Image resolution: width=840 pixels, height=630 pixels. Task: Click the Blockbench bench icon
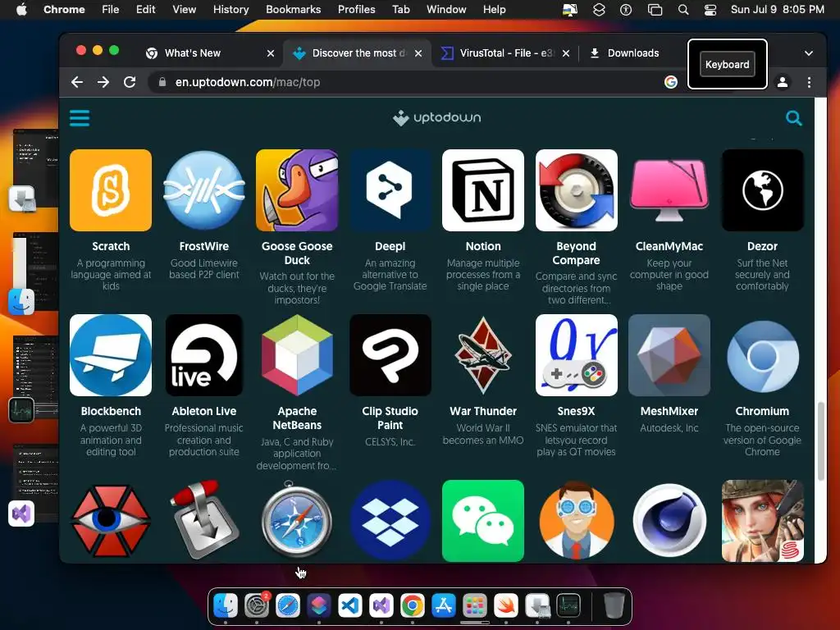pos(111,355)
